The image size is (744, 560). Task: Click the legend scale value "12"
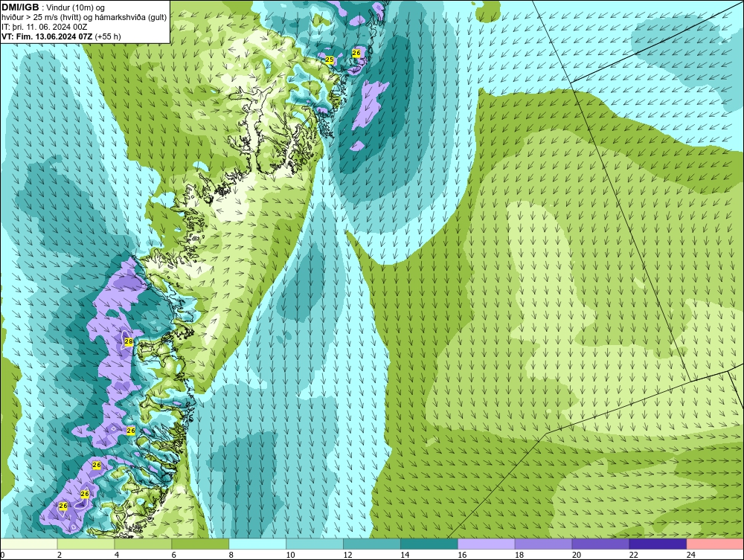click(347, 555)
